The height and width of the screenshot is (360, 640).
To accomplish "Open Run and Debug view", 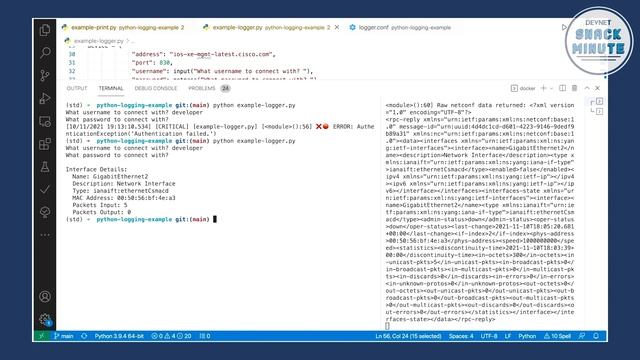I will tap(45, 98).
